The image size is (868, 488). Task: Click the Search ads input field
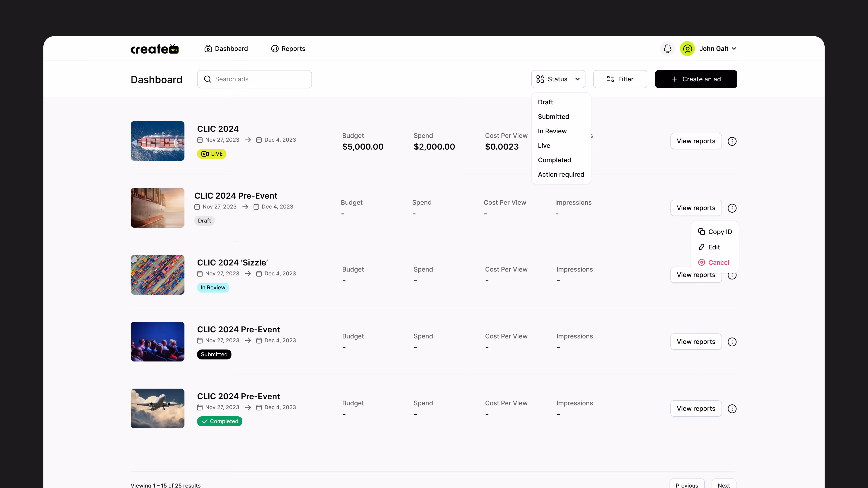pyautogui.click(x=254, y=79)
